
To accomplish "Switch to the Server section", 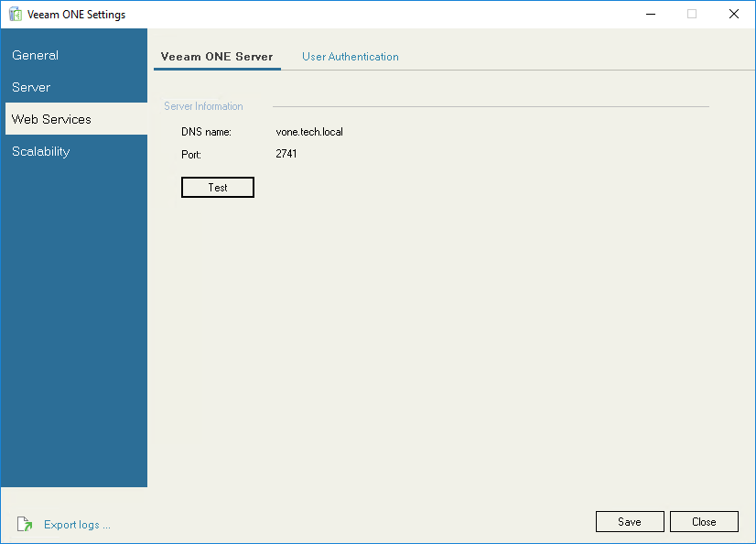I will pyautogui.click(x=30, y=86).
